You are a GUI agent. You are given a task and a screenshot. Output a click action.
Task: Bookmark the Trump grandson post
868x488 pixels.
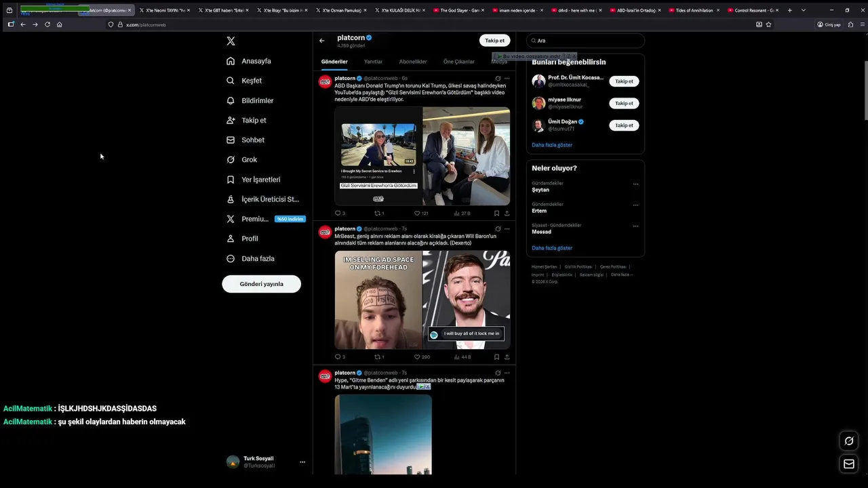click(x=496, y=213)
